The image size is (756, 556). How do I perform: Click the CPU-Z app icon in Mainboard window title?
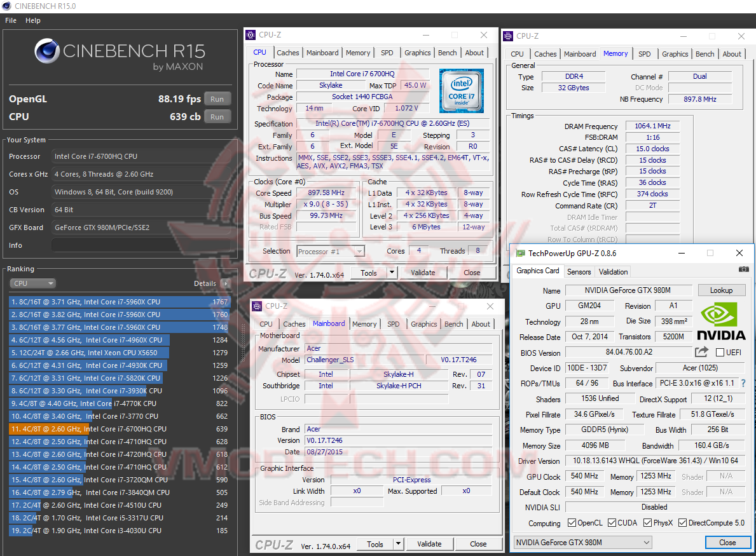click(257, 306)
